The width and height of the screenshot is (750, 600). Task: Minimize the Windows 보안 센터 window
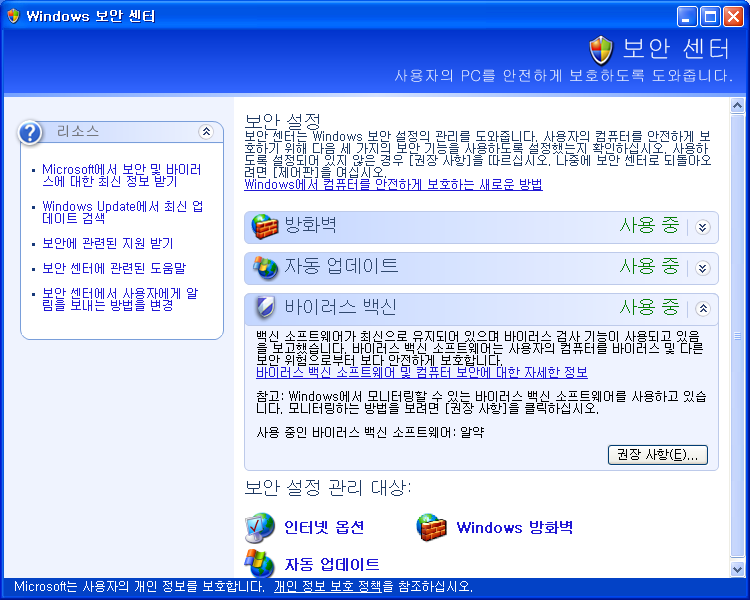[x=687, y=17]
